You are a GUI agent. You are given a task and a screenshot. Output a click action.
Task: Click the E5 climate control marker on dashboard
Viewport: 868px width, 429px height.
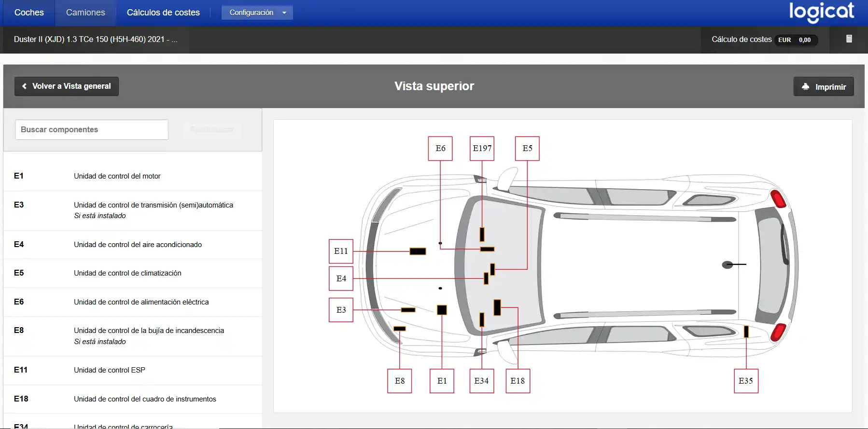point(492,269)
